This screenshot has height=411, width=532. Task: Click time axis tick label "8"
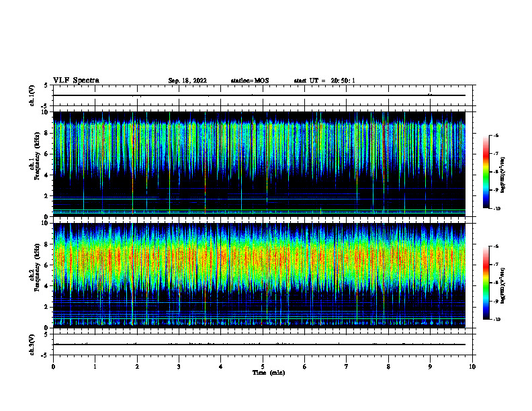[388, 367]
